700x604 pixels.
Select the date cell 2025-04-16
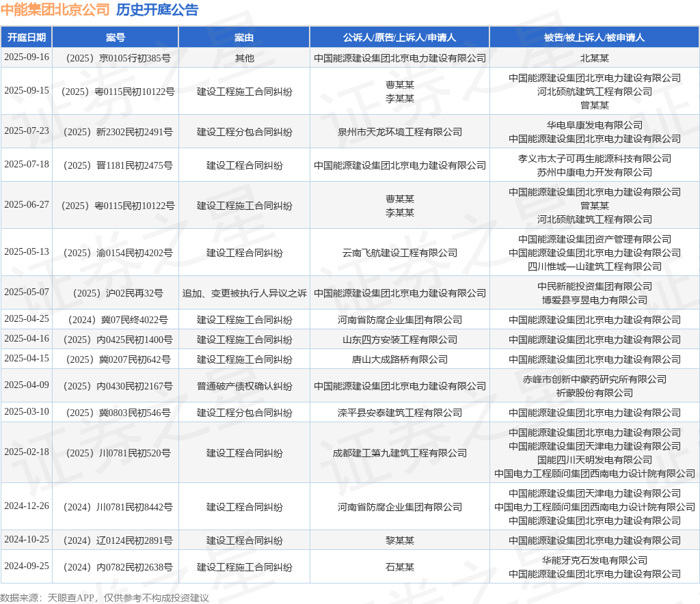tap(27, 338)
